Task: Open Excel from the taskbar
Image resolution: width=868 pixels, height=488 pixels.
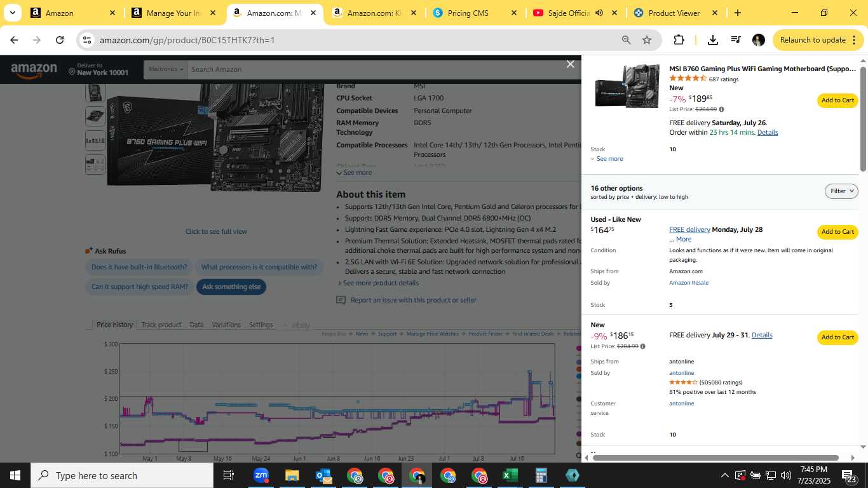Action: coord(510,475)
